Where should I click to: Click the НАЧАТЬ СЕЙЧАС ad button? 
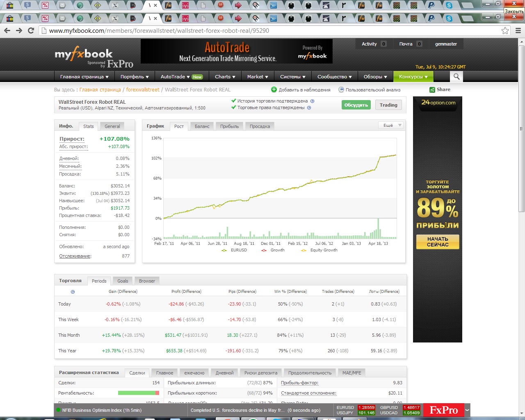[x=438, y=242]
